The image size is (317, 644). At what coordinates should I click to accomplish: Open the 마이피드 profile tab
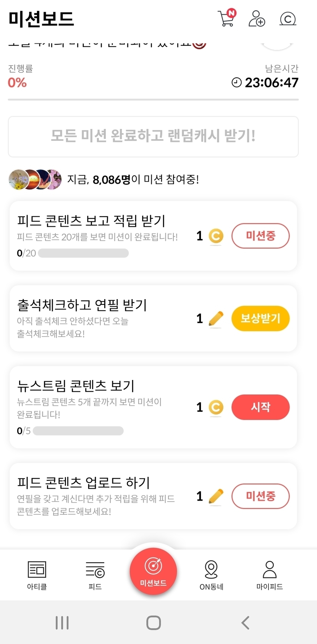269,575
